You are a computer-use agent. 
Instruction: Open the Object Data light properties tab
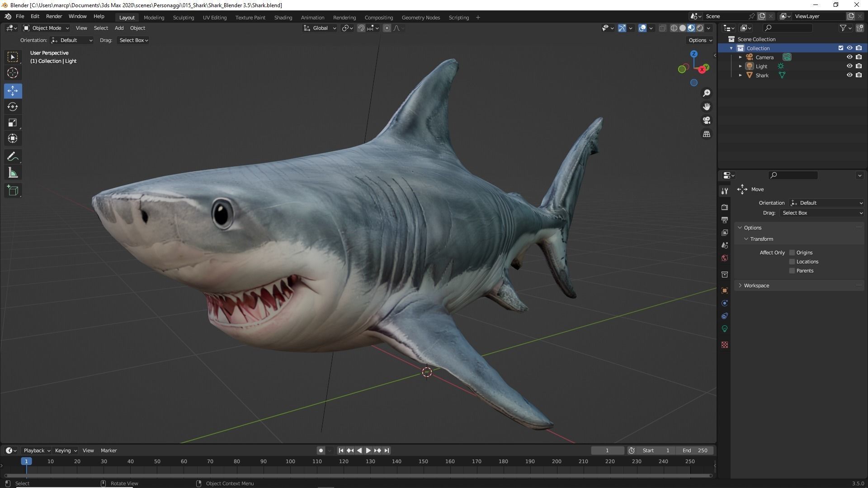[725, 328]
